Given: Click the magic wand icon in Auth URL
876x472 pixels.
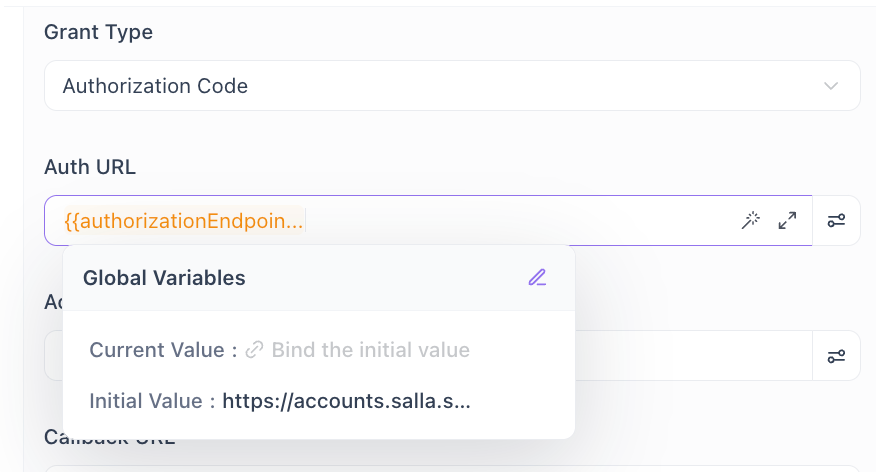Looking at the screenshot, I should click(751, 221).
